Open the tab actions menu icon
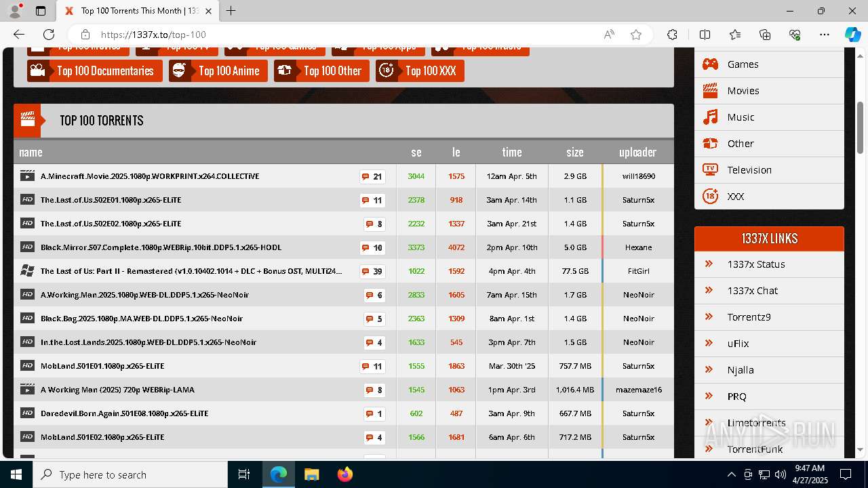The width and height of the screenshot is (868, 488). [41, 11]
